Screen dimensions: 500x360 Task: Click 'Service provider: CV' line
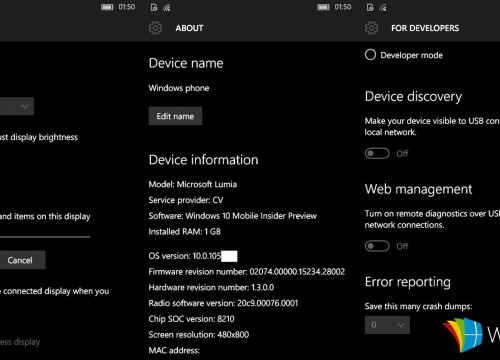pos(186,200)
